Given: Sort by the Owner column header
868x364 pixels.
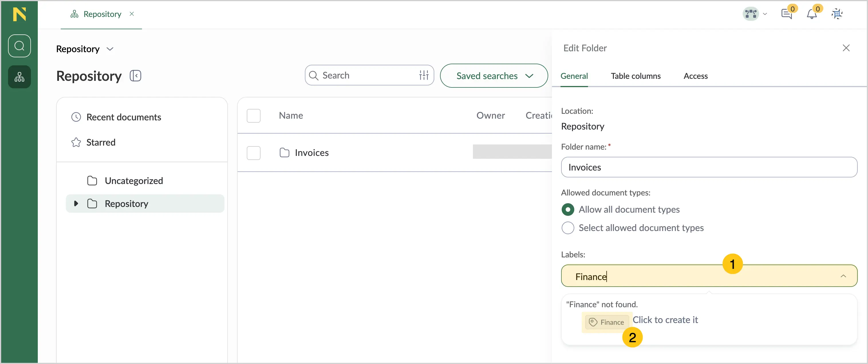Looking at the screenshot, I should (491, 116).
